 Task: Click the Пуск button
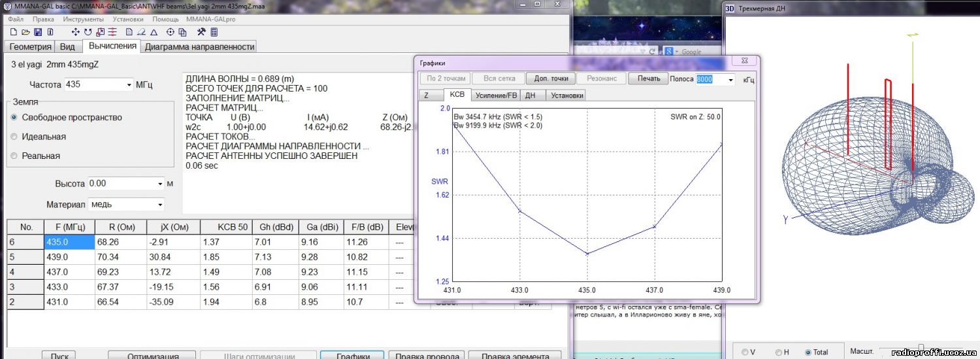coord(59,355)
